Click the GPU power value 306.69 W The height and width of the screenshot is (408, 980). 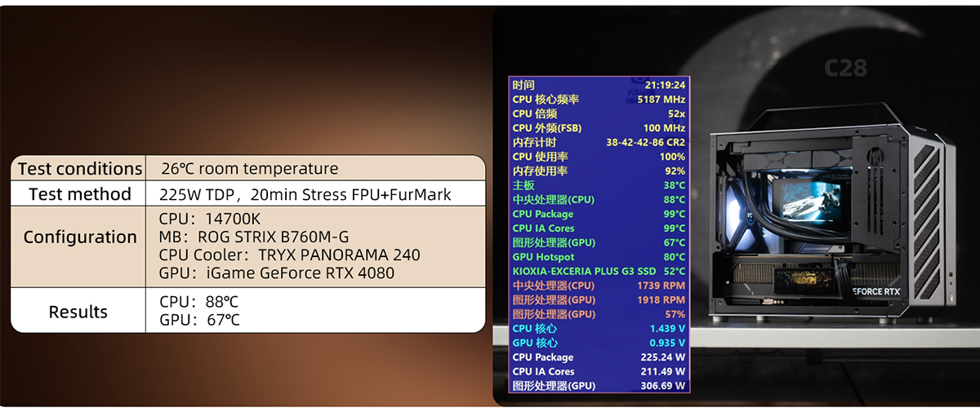coord(663,386)
